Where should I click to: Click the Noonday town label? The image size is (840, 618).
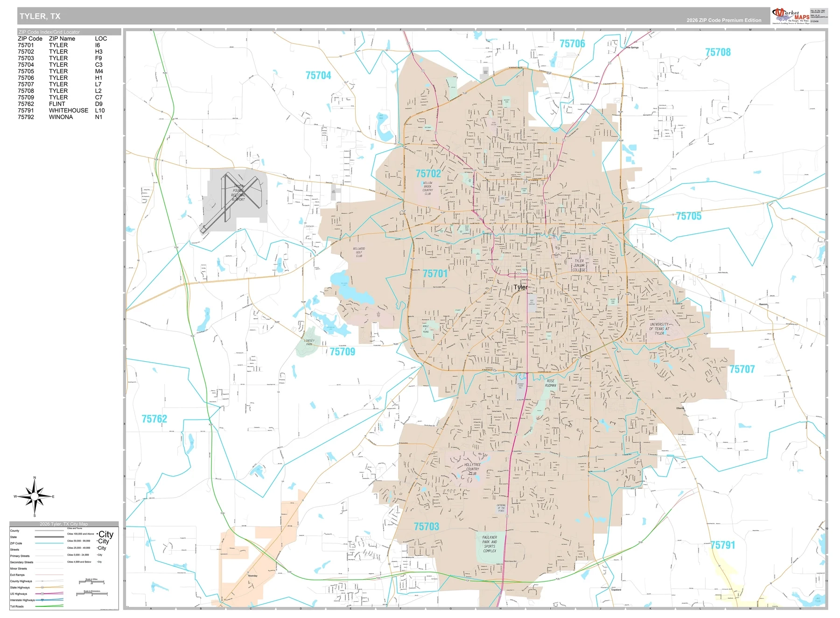pyautogui.click(x=252, y=576)
